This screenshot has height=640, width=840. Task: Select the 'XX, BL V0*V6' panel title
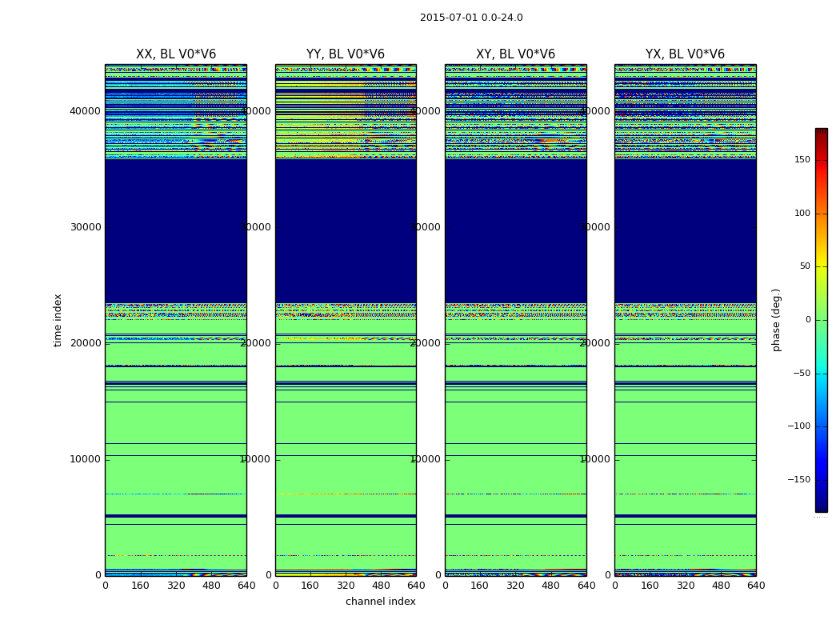pos(176,54)
